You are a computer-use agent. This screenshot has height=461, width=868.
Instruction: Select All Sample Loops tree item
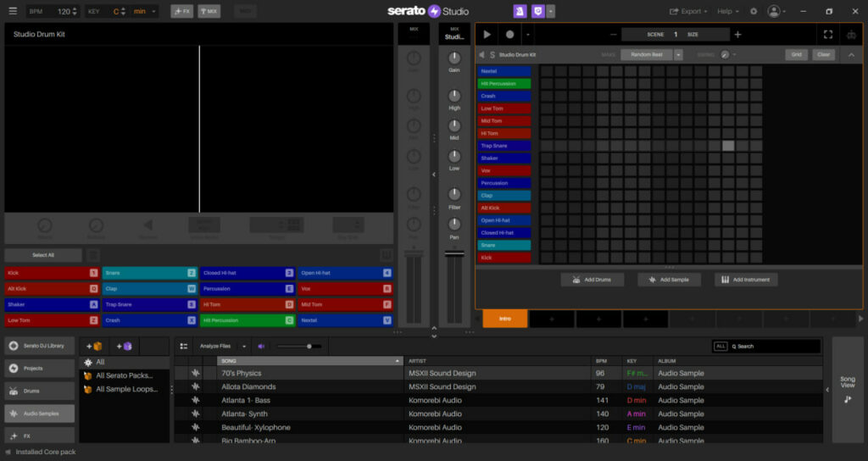(127, 389)
